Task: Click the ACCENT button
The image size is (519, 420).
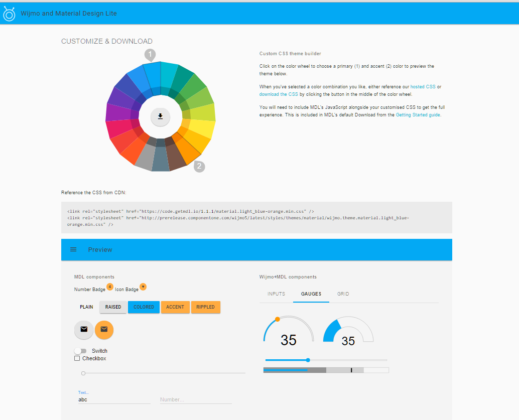Action: coord(175,307)
